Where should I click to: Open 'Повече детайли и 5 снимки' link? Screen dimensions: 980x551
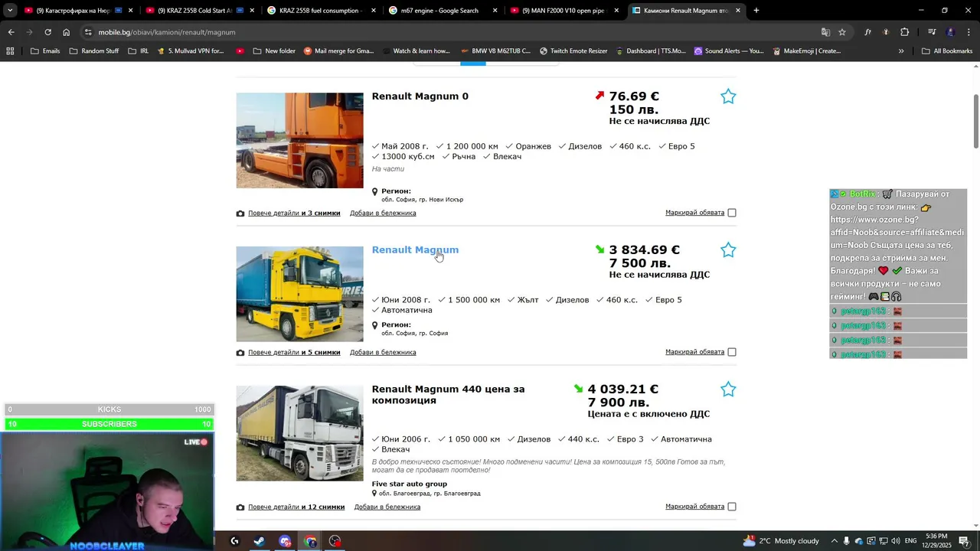(294, 353)
